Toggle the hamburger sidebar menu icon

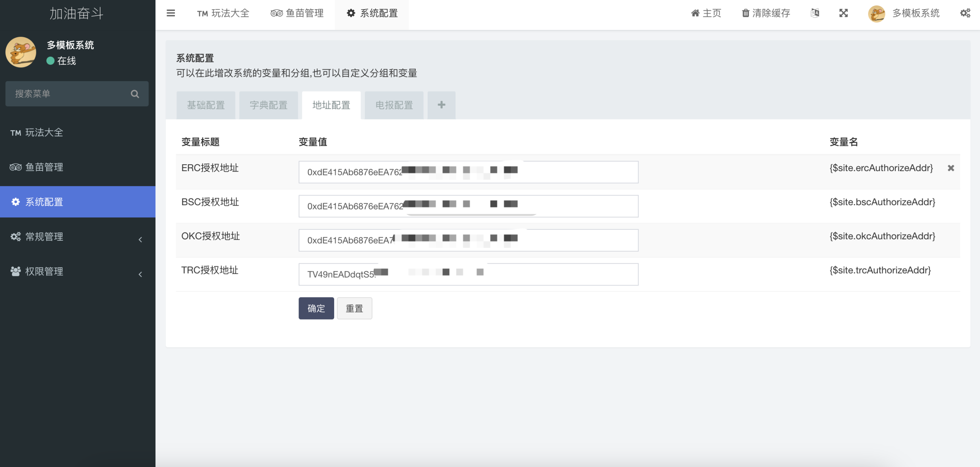(171, 13)
